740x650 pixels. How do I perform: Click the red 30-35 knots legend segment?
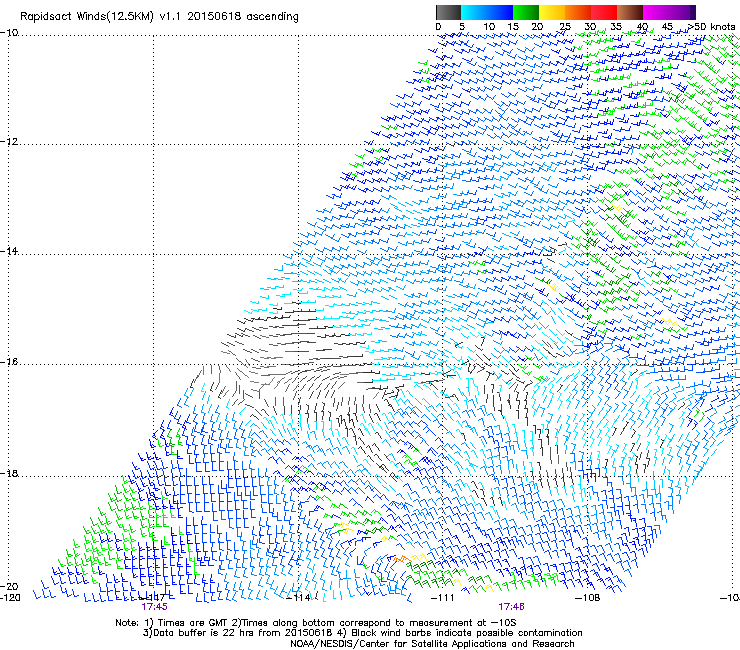coord(604,12)
